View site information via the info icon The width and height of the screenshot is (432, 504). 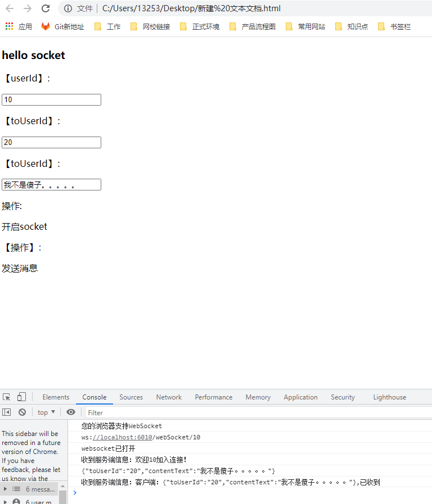[68, 8]
